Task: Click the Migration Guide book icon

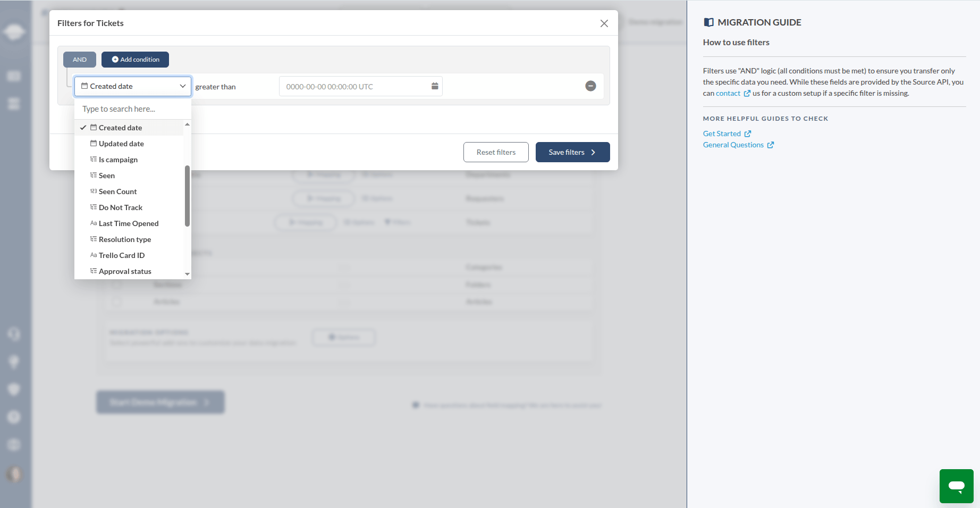Action: [708, 22]
